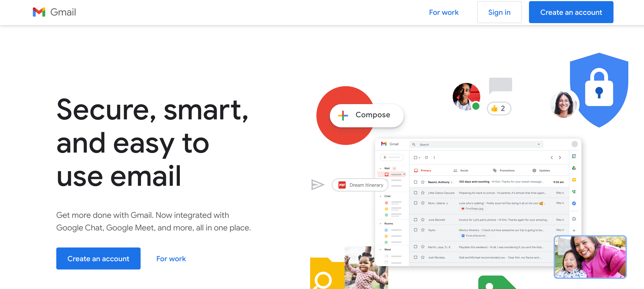Screen dimensions: 644x289
Task: Click the PDF attachment icon
Action: click(342, 185)
